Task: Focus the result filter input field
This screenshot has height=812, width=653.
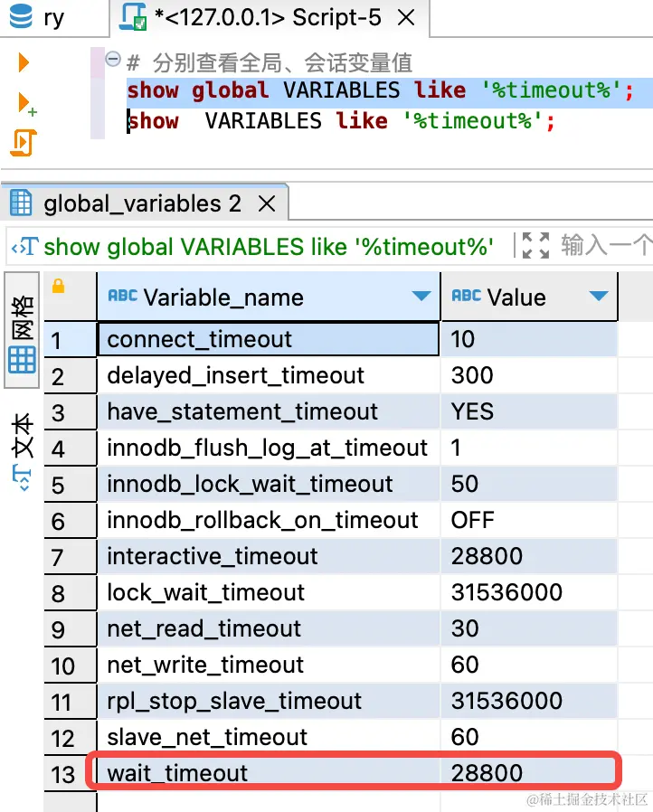Action: (x=606, y=245)
